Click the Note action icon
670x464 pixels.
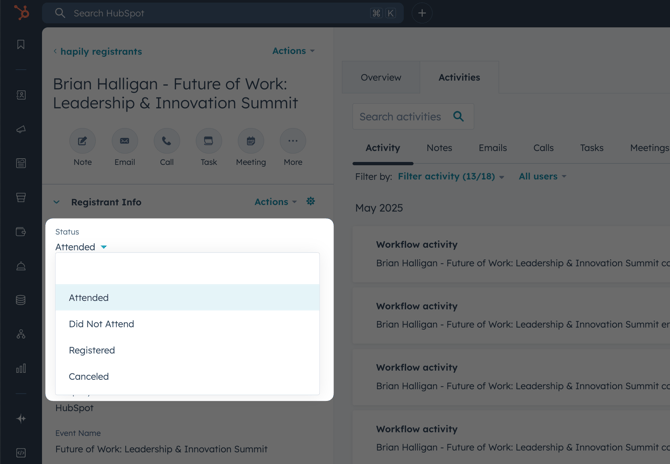click(82, 141)
